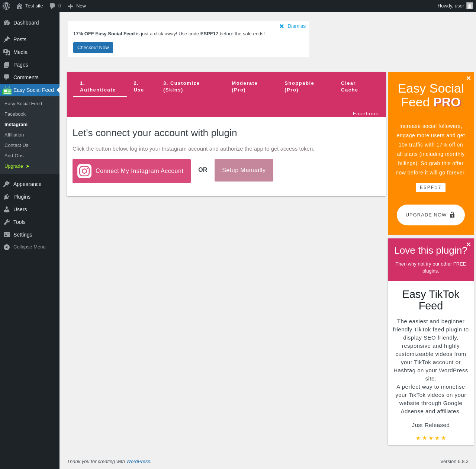Viewport: 476px width, 469px height.
Task: Close the Easy Social Feed PRO banner
Action: coord(469,78)
